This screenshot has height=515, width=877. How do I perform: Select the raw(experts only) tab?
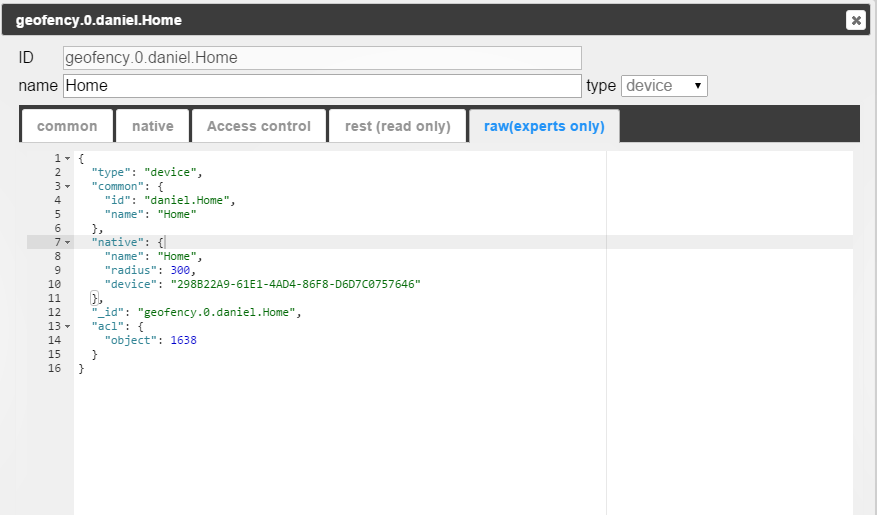[544, 126]
